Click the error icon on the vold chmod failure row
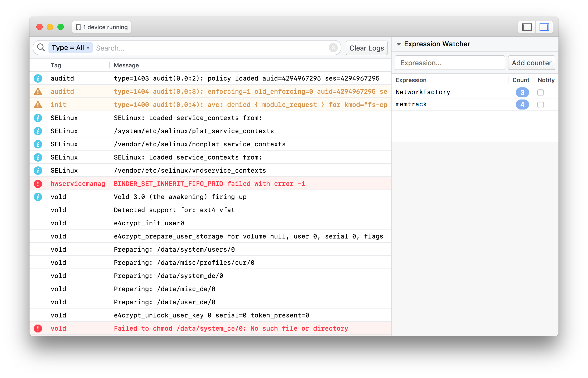 (x=38, y=328)
